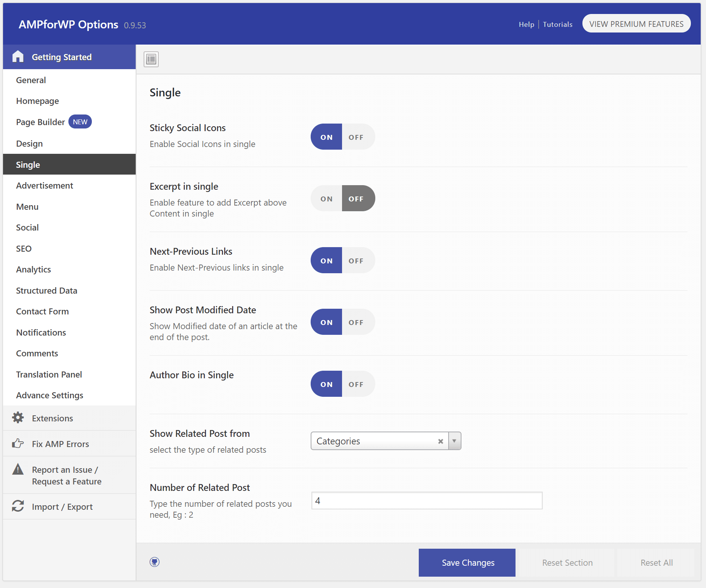The height and width of the screenshot is (588, 706).
Task: Click the home icon beside Getting Started
Action: coord(18,57)
